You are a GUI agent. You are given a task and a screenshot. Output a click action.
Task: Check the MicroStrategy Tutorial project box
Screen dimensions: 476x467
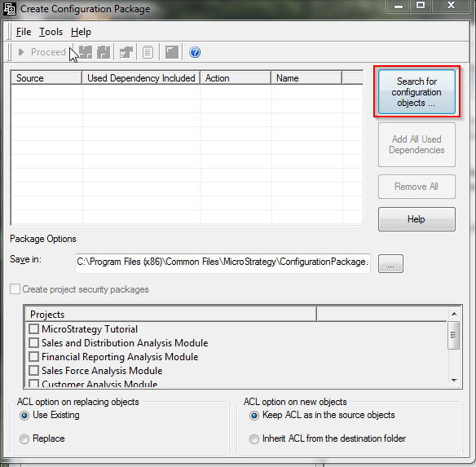[33, 328]
